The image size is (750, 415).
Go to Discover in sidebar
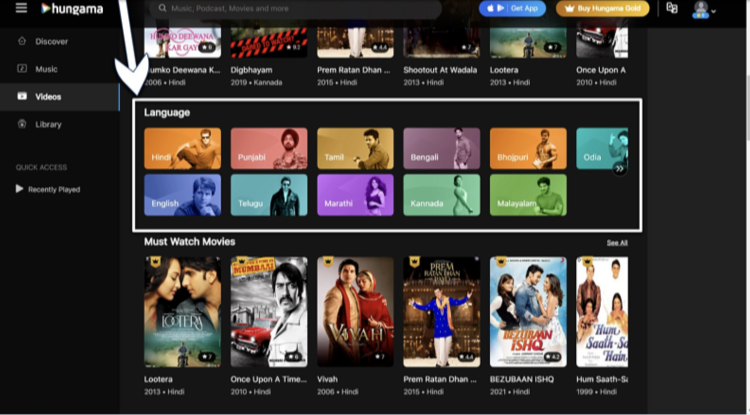coord(60,42)
